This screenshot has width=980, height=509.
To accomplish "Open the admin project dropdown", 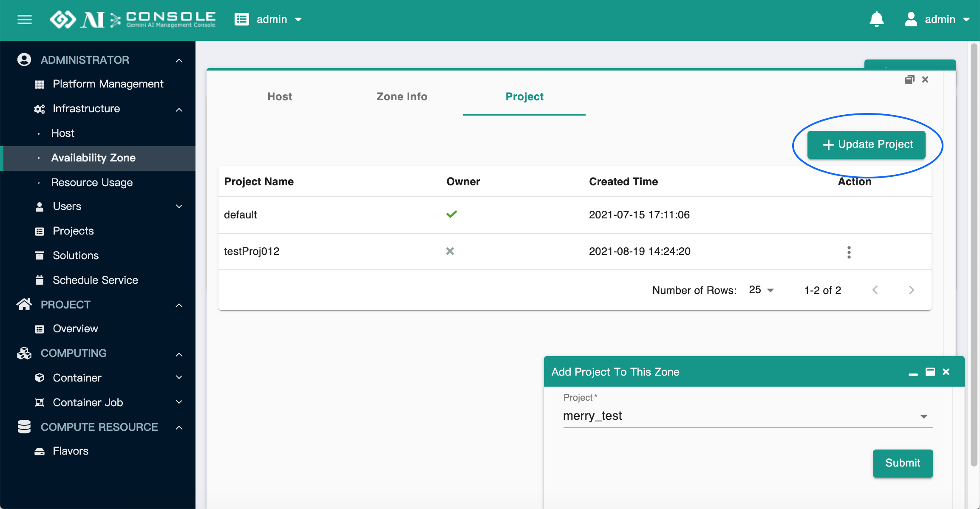I will click(x=279, y=20).
